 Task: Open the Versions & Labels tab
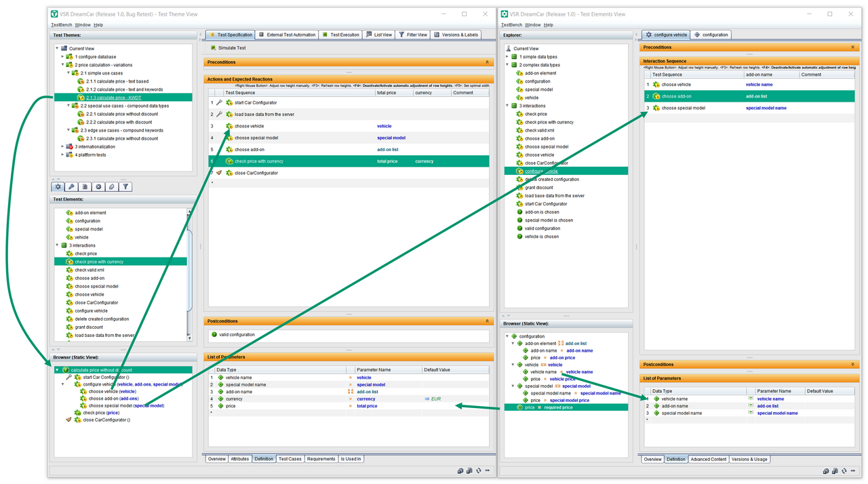tap(456, 35)
